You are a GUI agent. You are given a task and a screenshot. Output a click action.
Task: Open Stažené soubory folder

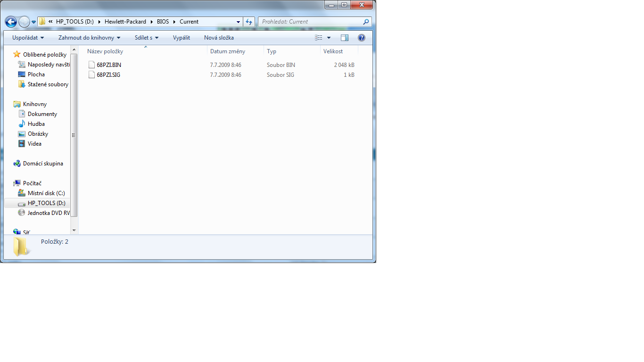pyautogui.click(x=48, y=84)
